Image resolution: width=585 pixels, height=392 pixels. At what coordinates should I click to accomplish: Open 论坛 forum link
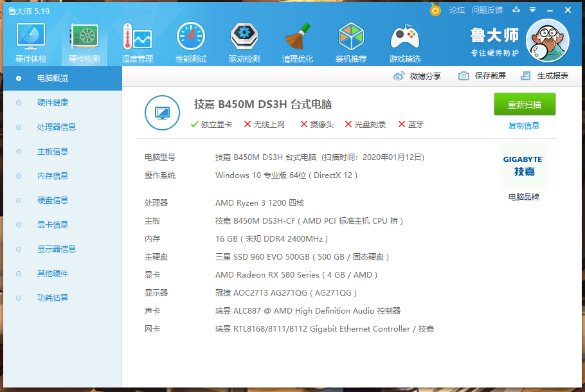pos(457,10)
